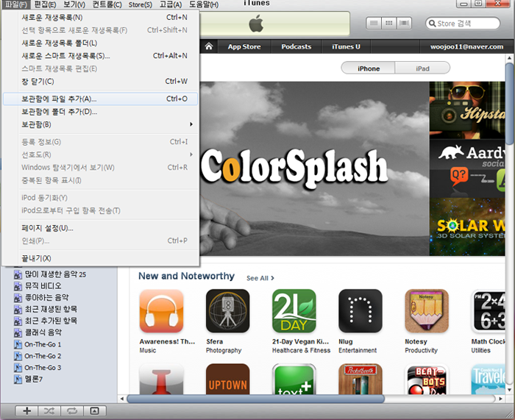The width and height of the screenshot is (515, 420).
Task: Select On-The-Go 2 playlist
Action: click(43, 356)
